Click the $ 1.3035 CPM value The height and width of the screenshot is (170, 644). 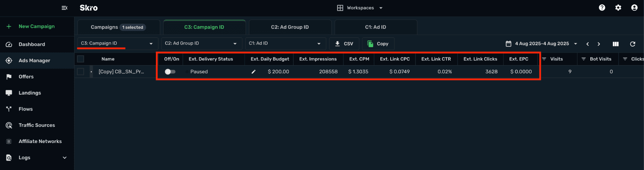(x=359, y=72)
